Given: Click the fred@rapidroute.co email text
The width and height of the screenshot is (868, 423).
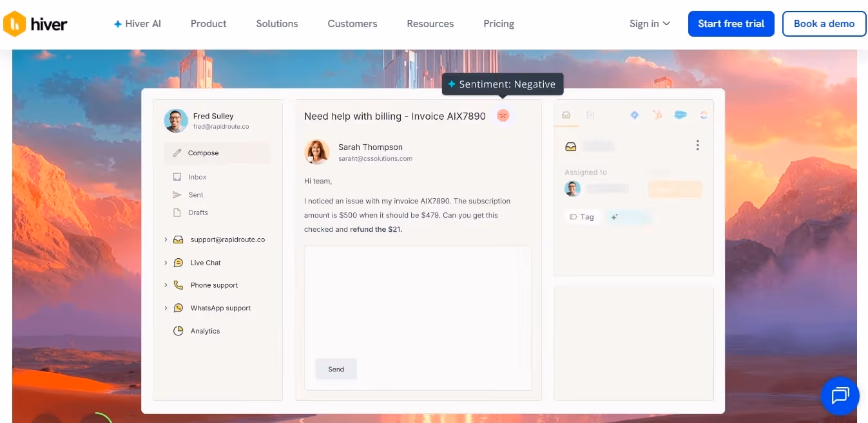Looking at the screenshot, I should pos(221,127).
